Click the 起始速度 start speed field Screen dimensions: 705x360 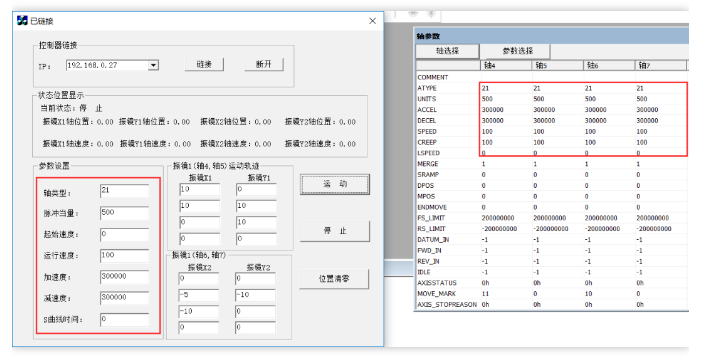click(x=125, y=234)
